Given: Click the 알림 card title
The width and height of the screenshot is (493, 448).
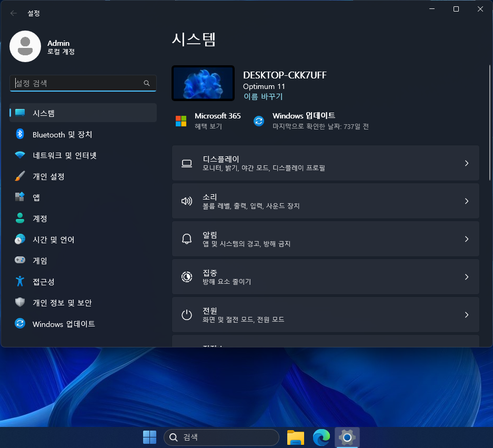Looking at the screenshot, I should coord(210,235).
